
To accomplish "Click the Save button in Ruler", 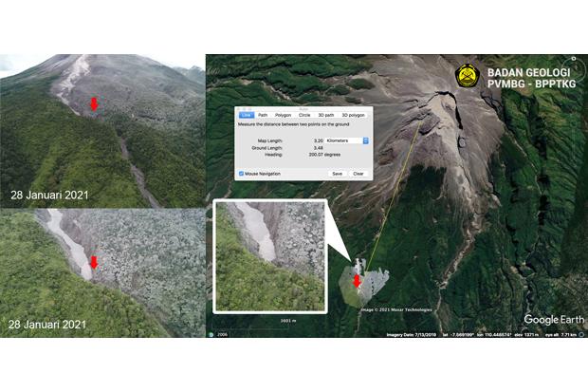I will pos(337,174).
